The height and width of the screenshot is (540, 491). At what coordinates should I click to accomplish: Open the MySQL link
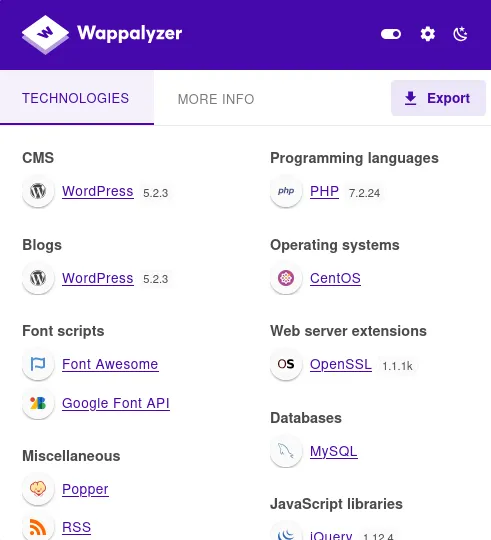tap(334, 451)
